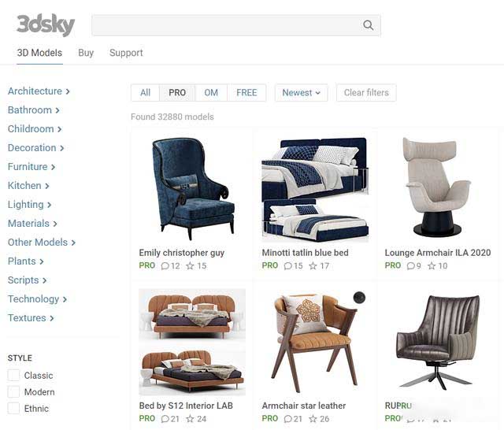Click the magnifier search icon

tap(368, 25)
